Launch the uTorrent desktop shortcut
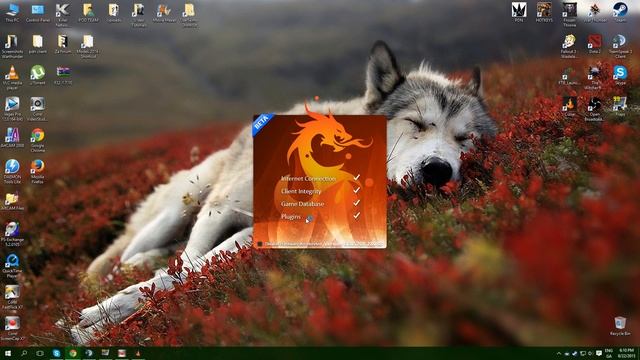Image resolution: width=640 pixels, height=360 pixels. click(x=38, y=75)
